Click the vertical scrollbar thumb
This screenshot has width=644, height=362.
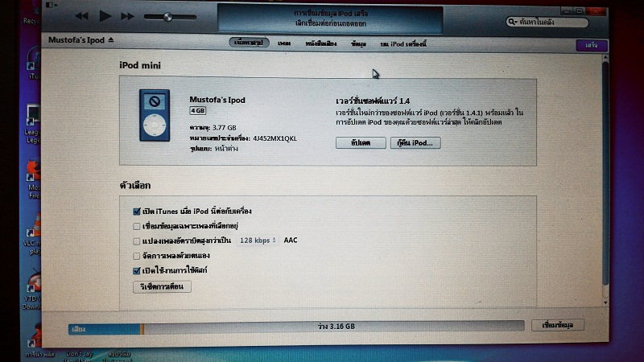click(x=605, y=172)
